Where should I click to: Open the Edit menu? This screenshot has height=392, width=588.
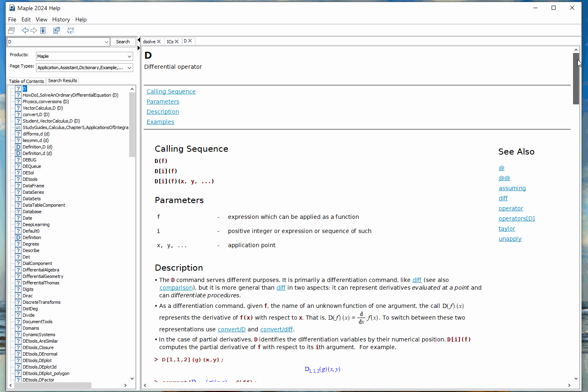click(x=26, y=19)
